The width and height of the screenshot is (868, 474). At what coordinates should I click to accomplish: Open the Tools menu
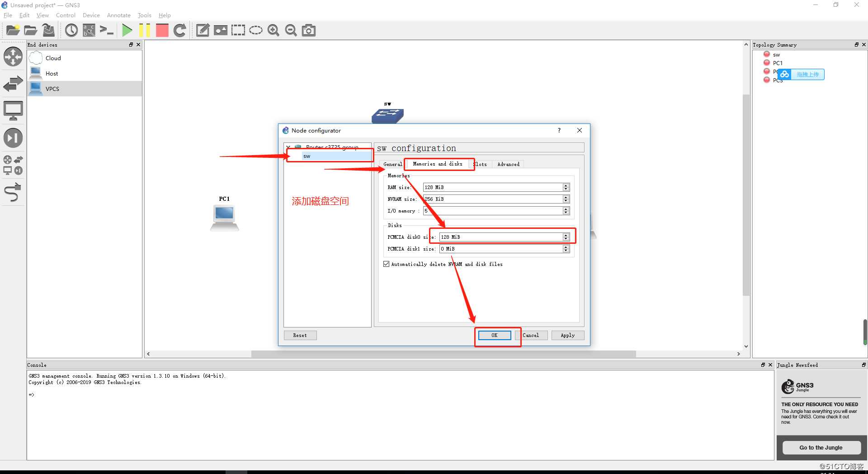coord(144,15)
